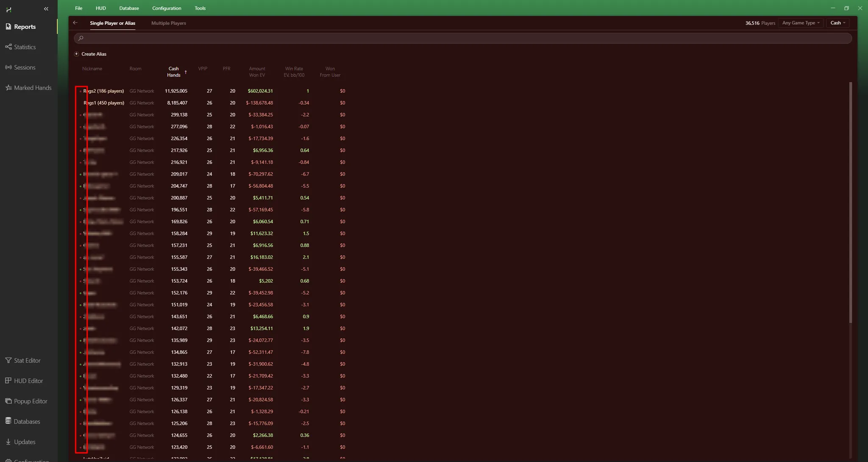Click the vertical scrollbar of player list
Image resolution: width=868 pixels, height=462 pixels.
click(850, 203)
